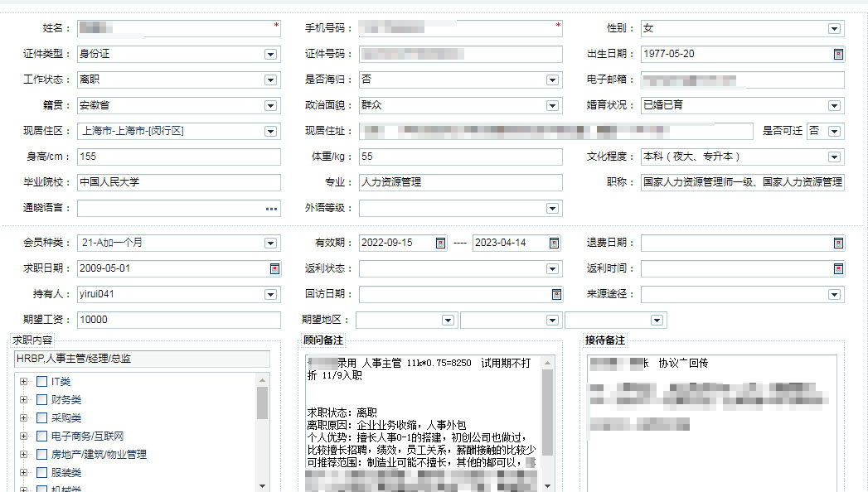This screenshot has height=492, width=868.
Task: Expand the 房地产/建筑/物业管理 tree node
Action: click(24, 455)
